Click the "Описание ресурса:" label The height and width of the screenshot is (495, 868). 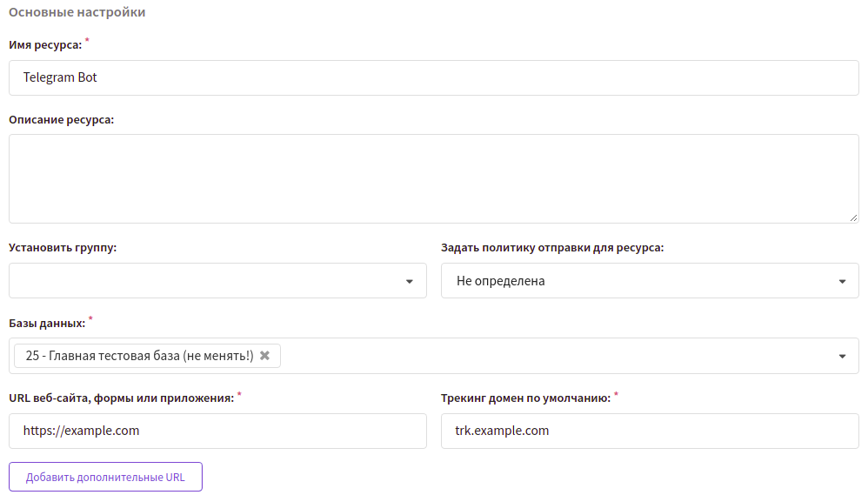coord(62,119)
